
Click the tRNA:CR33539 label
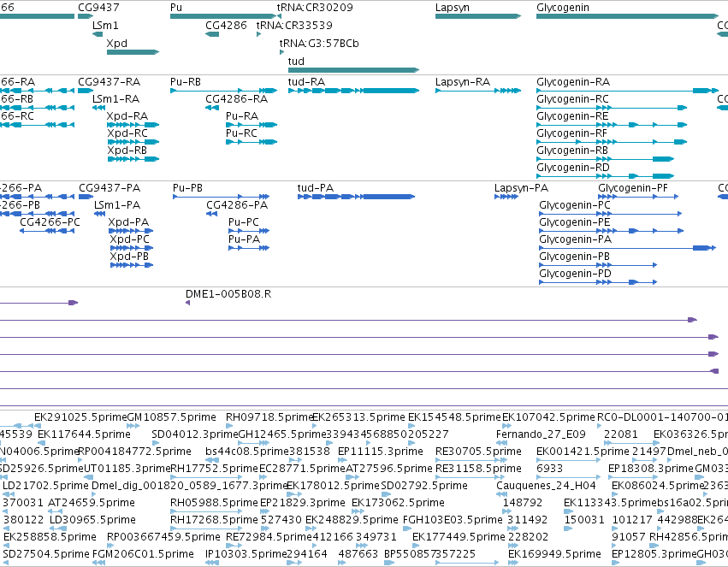click(x=294, y=26)
